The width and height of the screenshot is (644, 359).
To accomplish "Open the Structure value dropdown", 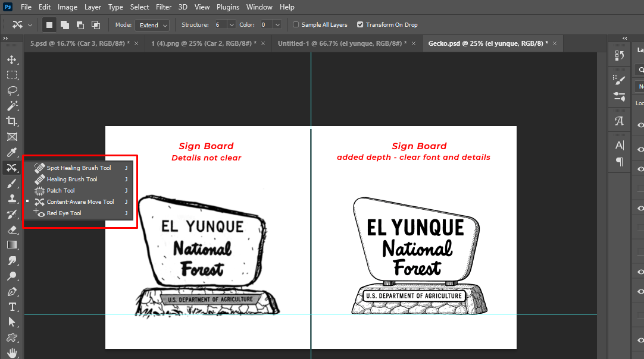I will pyautogui.click(x=232, y=25).
